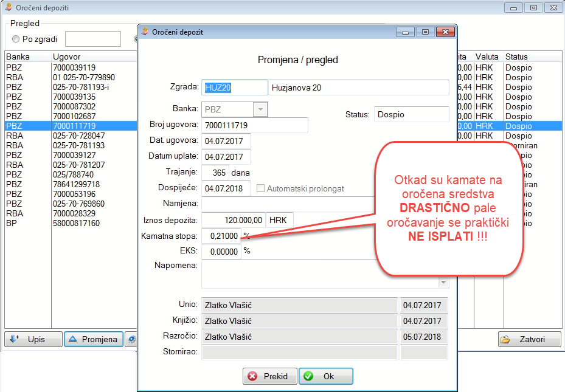Maximize the Oročeni depozit dialog
This screenshot has width=565, height=392.
pyautogui.click(x=425, y=32)
